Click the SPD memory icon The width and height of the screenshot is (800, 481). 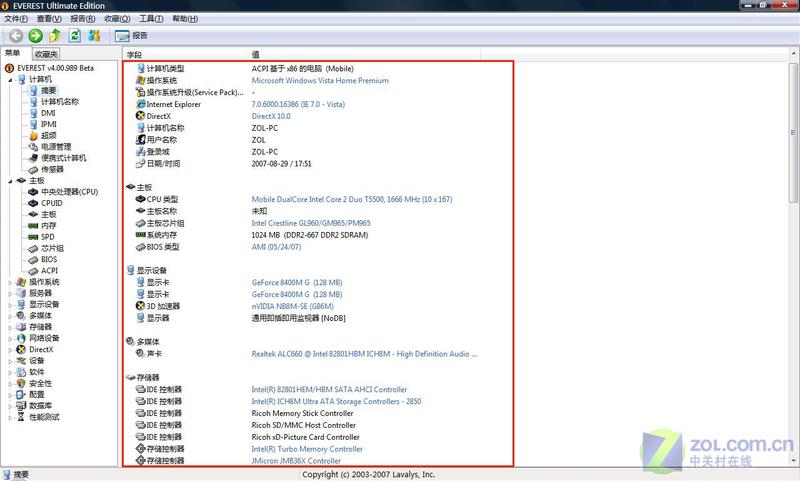click(x=33, y=237)
